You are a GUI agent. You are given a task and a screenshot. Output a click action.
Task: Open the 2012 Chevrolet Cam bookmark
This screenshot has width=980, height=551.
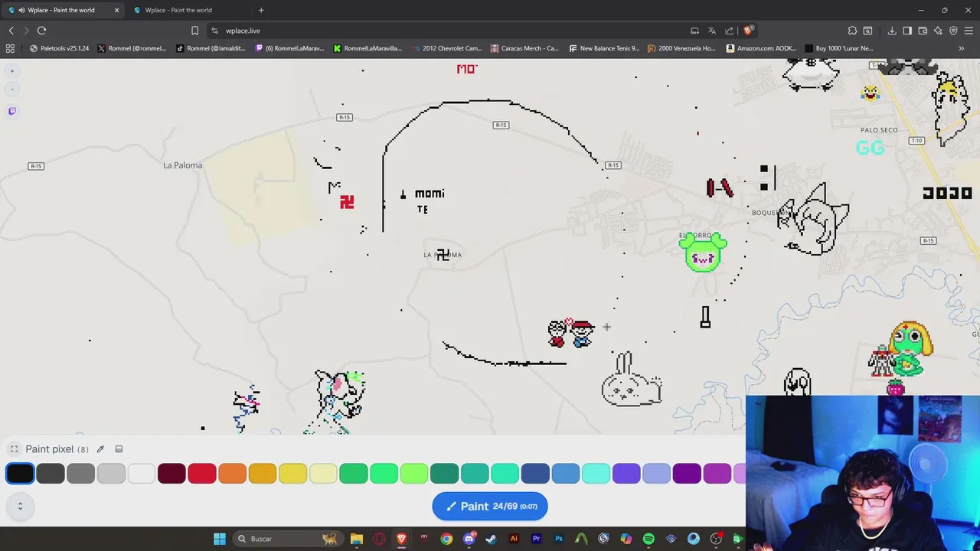(447, 48)
